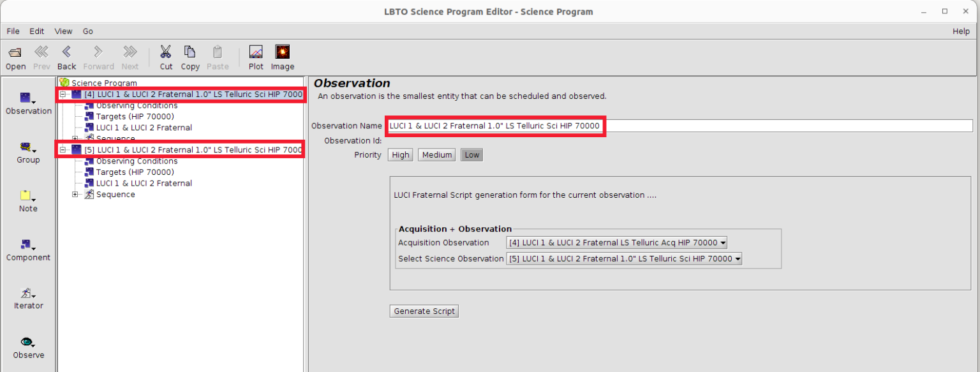Viewport: 980px width, 372px height.
Task: Click the Cut scissors icon
Action: (x=166, y=52)
